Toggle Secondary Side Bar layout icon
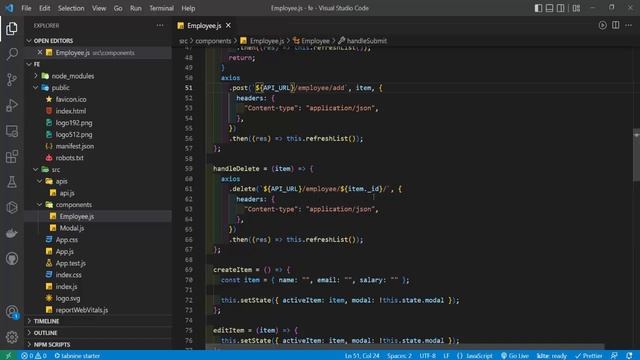 click(561, 8)
